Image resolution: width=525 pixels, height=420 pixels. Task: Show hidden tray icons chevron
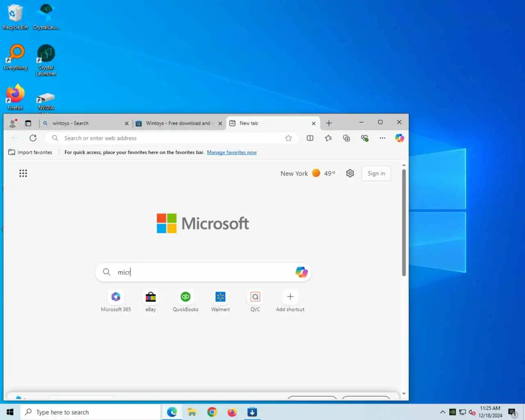click(x=443, y=412)
